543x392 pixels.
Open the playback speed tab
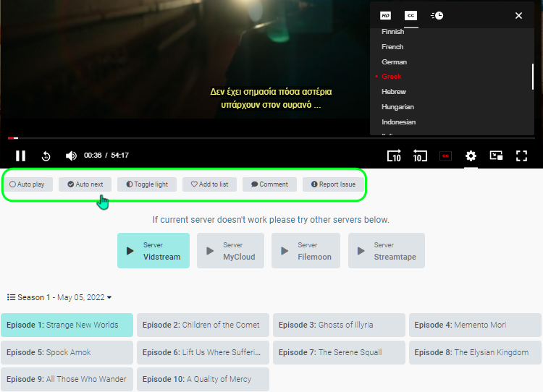pos(437,16)
